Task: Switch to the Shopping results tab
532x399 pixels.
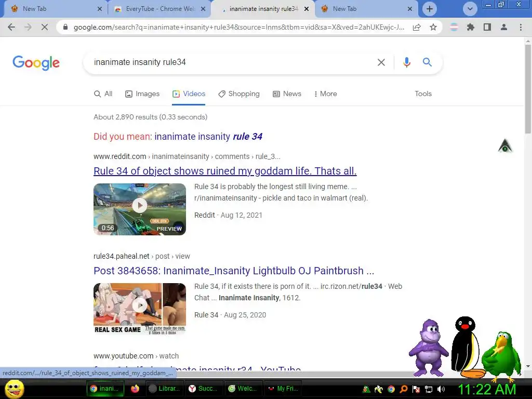Action: point(239,94)
